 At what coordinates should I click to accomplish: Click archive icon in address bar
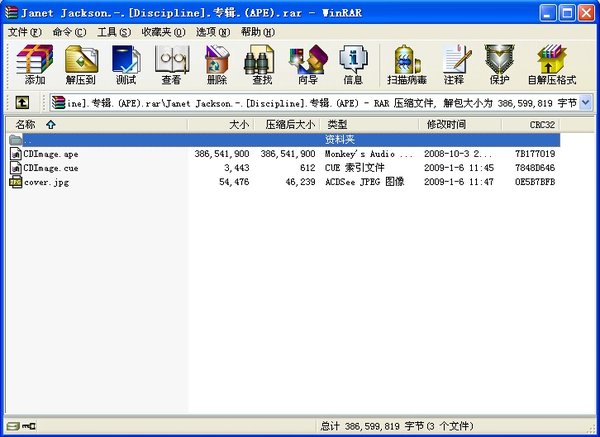(59, 103)
